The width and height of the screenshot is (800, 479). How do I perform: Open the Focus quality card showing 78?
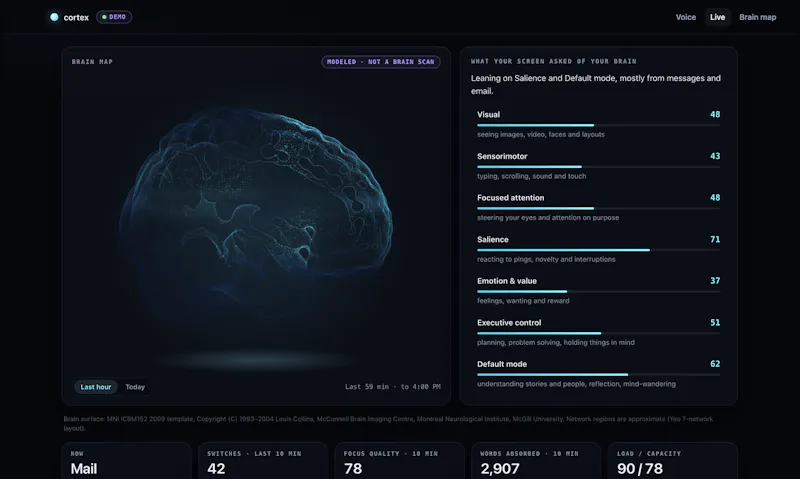(x=399, y=461)
